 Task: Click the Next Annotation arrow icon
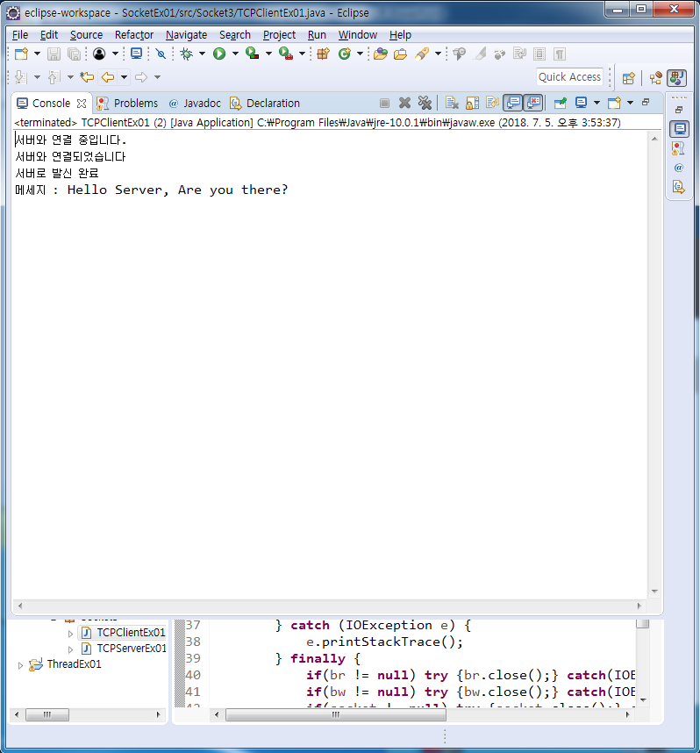(20, 77)
